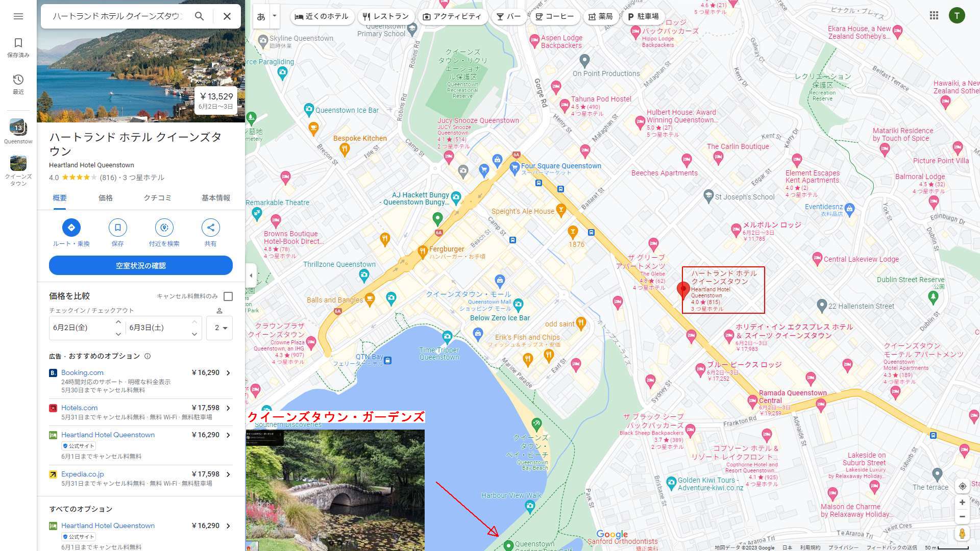The image size is (980, 551).
Task: Open the Google apps grid
Action: [x=934, y=16]
